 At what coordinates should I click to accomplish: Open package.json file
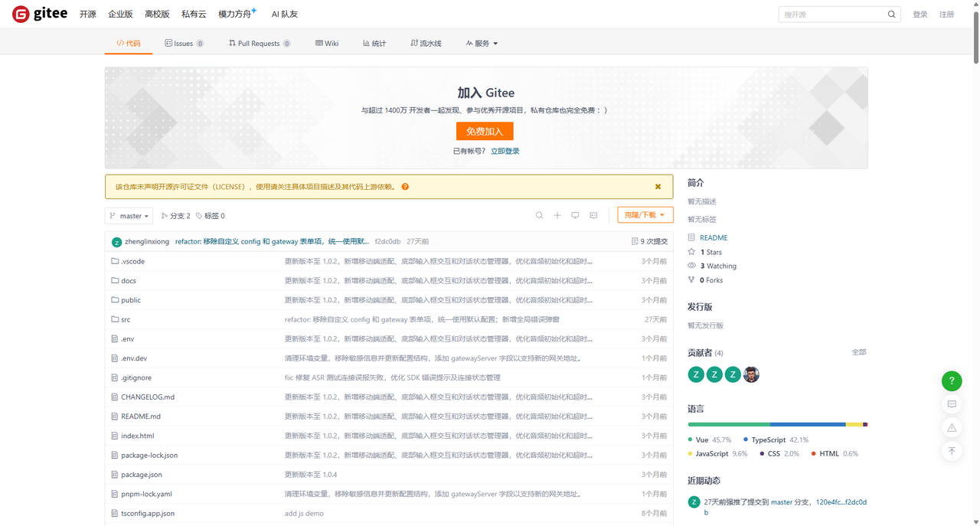click(142, 475)
